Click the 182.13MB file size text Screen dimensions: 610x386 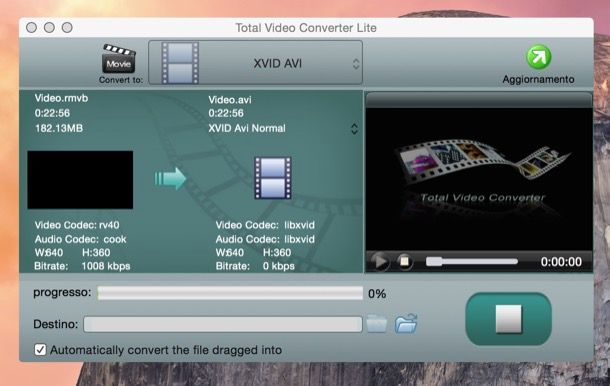coord(59,128)
